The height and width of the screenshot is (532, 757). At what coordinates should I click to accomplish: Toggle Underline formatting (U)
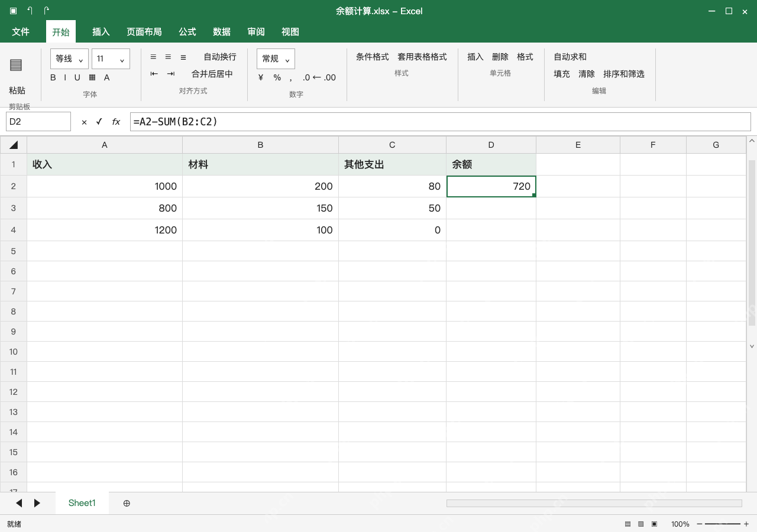[x=77, y=77]
